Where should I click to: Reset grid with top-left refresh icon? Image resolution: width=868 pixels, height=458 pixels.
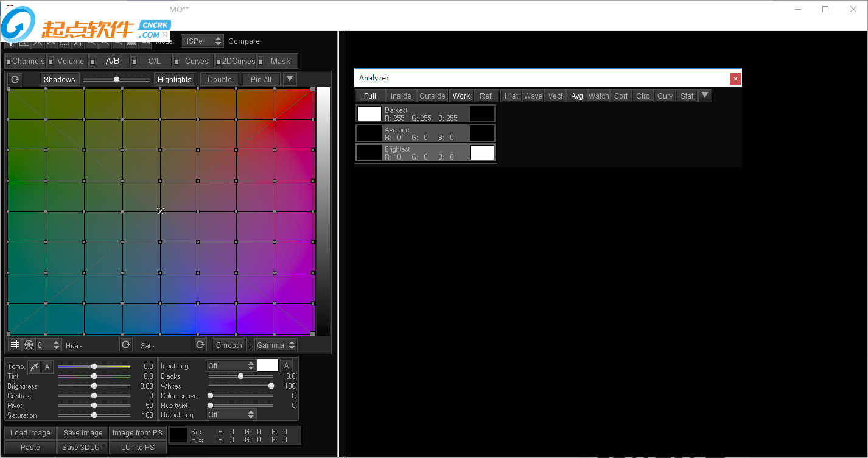coord(15,80)
